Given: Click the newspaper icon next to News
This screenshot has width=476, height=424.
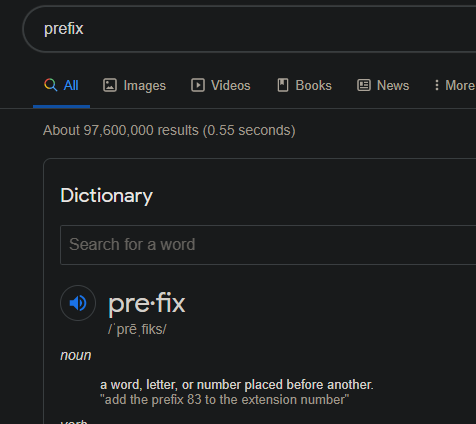Looking at the screenshot, I should [364, 85].
